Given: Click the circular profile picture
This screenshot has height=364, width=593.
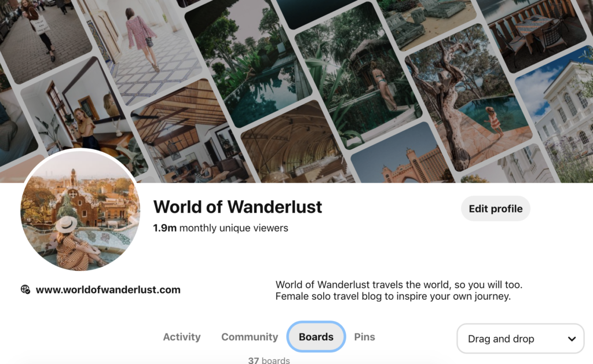Looking at the screenshot, I should tap(80, 211).
